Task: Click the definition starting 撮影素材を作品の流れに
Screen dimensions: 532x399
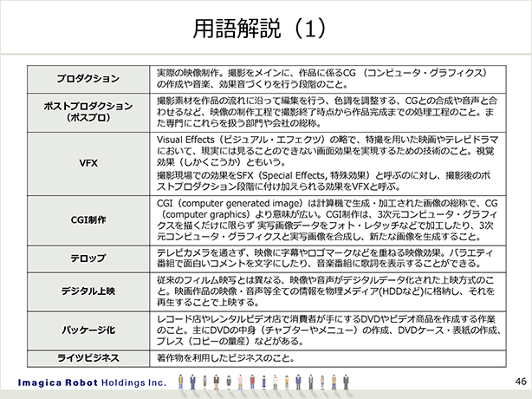Action: pyautogui.click(x=327, y=112)
